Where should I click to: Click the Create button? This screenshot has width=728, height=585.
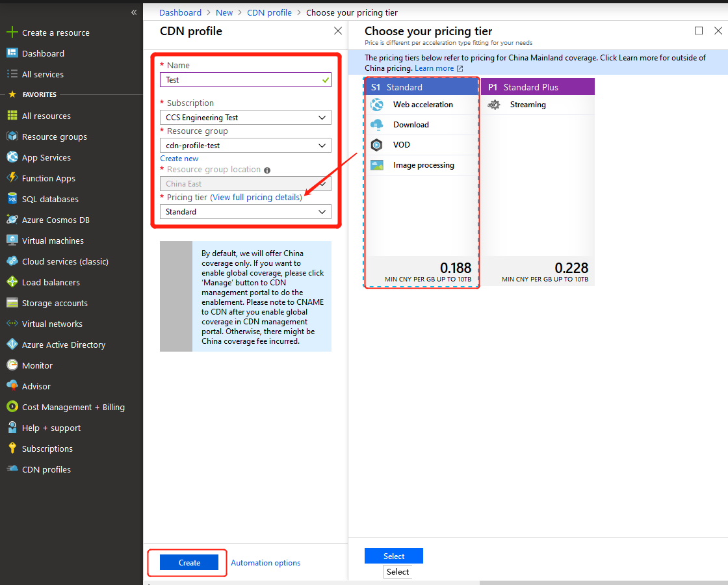[x=189, y=562]
